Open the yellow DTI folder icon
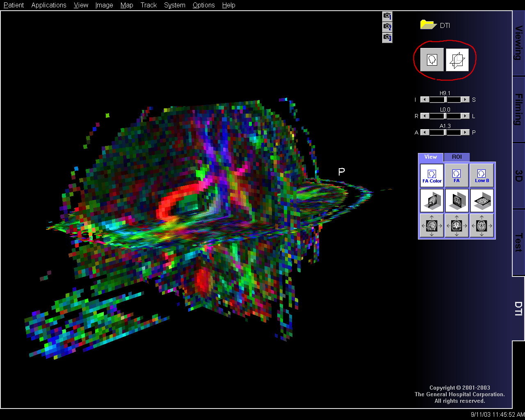The width and height of the screenshot is (525, 420). [x=428, y=25]
